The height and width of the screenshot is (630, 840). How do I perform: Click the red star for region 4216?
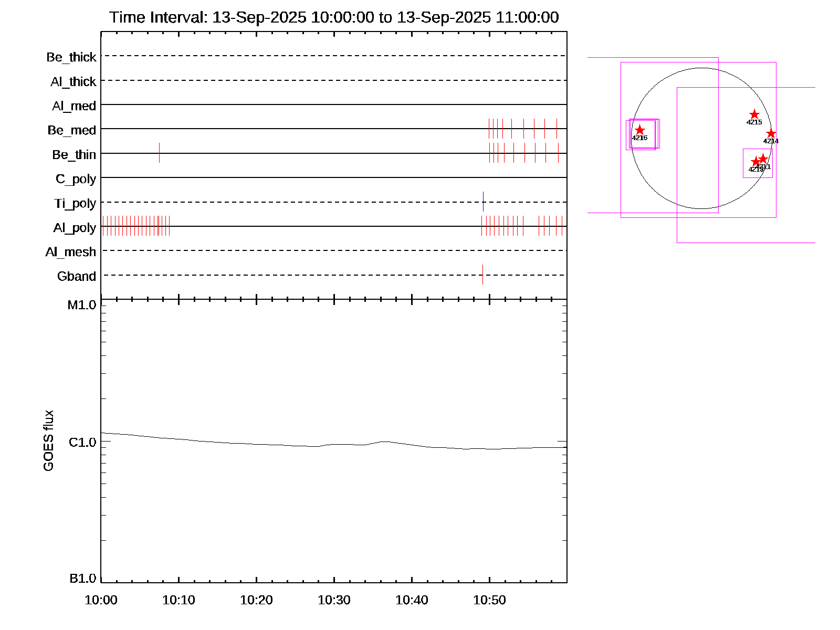[639, 130]
